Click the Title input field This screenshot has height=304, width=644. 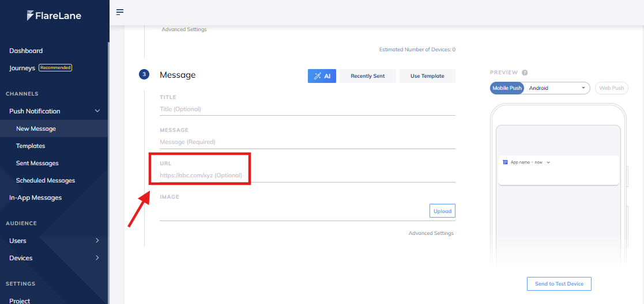307,109
